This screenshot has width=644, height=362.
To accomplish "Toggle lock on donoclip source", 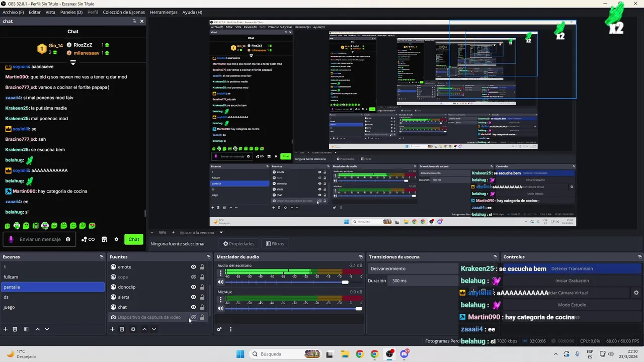I will (x=202, y=287).
